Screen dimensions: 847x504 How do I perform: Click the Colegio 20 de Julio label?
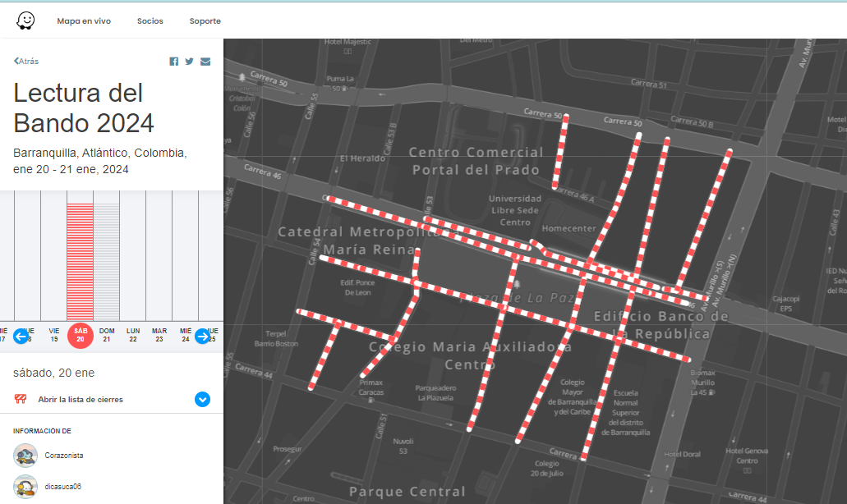point(546,469)
